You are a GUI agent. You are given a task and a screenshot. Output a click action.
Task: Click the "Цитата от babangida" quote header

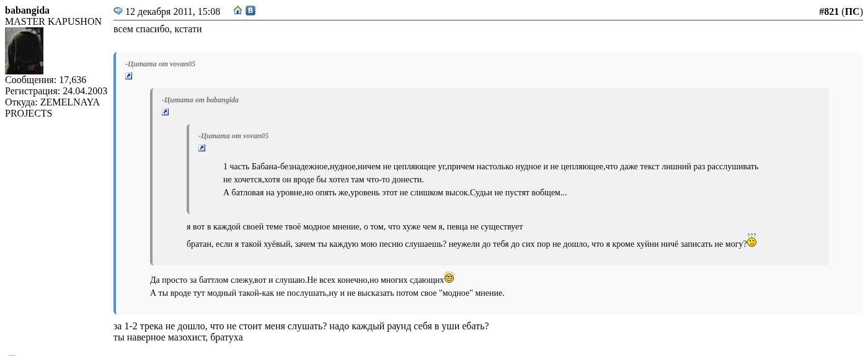click(x=200, y=100)
